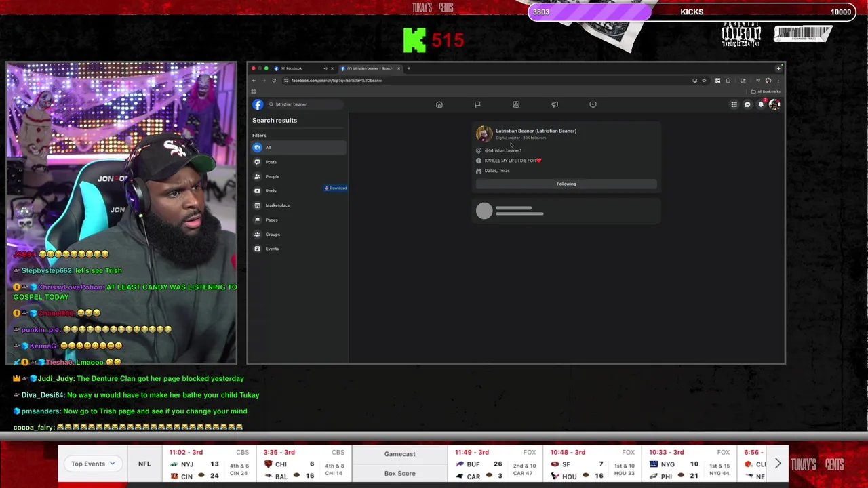Click the browser three-dot menu
This screenshot has height=488, width=868.
click(x=778, y=81)
